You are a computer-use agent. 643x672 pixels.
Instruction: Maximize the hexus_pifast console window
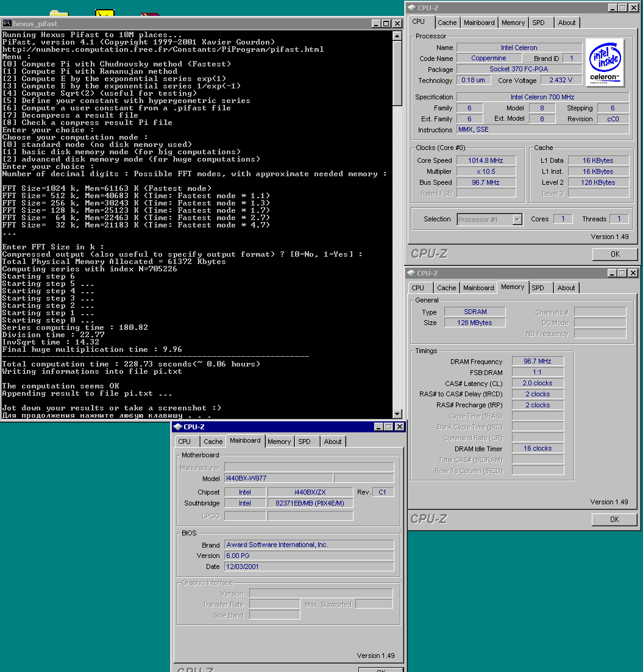(386, 24)
